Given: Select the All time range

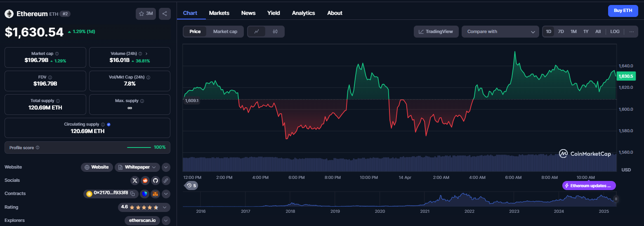Looking at the screenshot, I should click(598, 31).
